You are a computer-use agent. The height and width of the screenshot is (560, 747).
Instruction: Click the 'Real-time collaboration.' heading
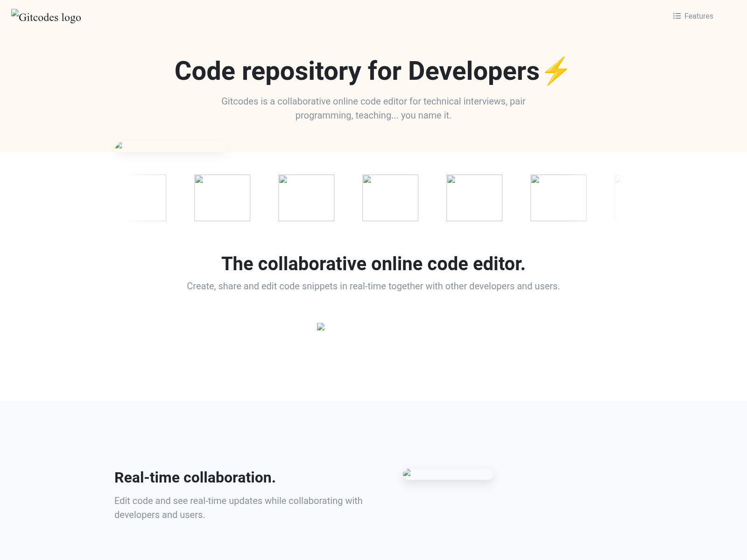(x=195, y=477)
